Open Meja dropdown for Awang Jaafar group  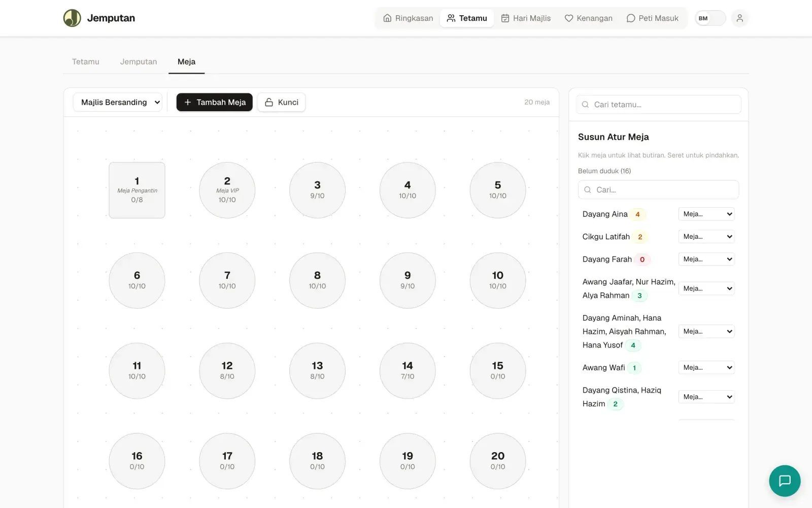pyautogui.click(x=706, y=289)
